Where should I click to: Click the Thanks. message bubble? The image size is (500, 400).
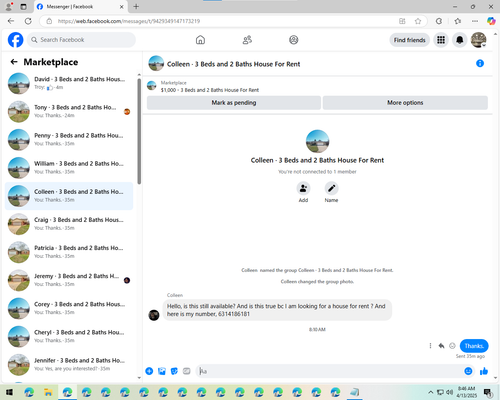point(474,346)
